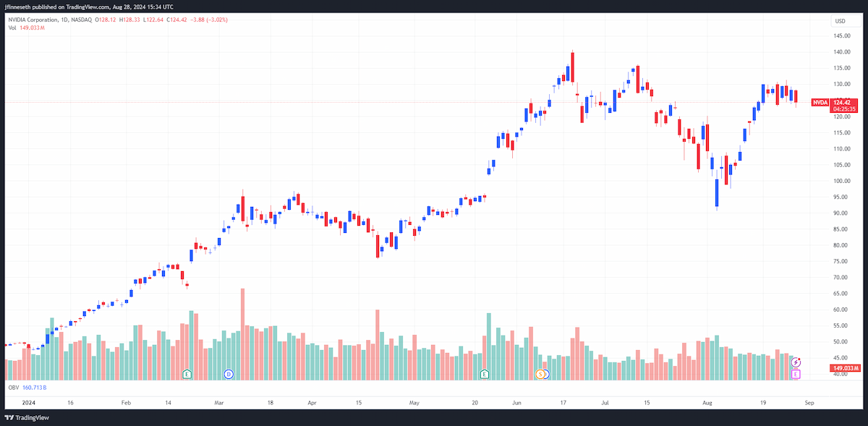Click the orange split S marker in June
Image resolution: width=868 pixels, height=426 pixels.
point(540,374)
